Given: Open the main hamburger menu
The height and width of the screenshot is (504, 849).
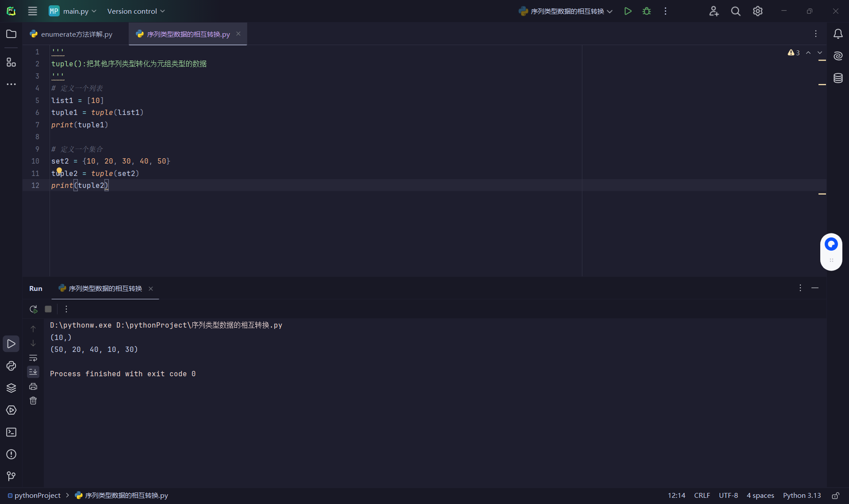Looking at the screenshot, I should coord(32,11).
